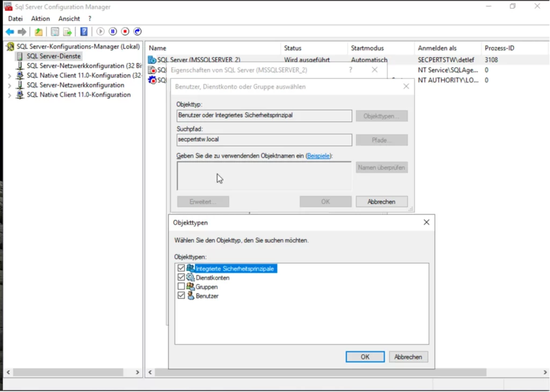Click the up one level folder icon
550x392 pixels.
[x=39, y=32]
